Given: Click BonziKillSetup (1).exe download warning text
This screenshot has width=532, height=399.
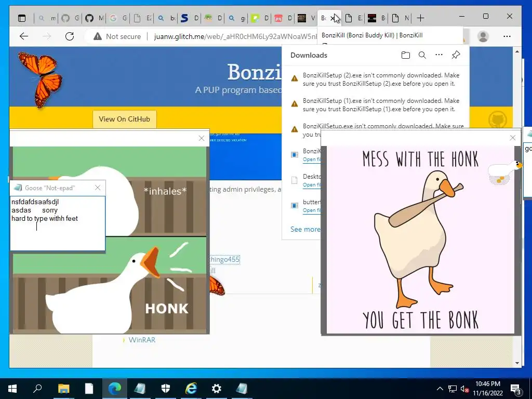Looking at the screenshot, I should pos(381,105).
